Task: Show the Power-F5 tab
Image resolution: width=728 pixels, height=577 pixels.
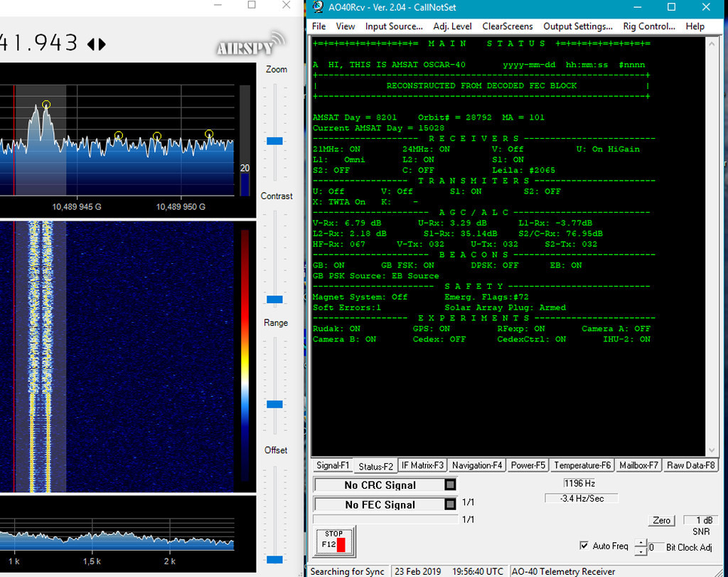Action: 528,465
